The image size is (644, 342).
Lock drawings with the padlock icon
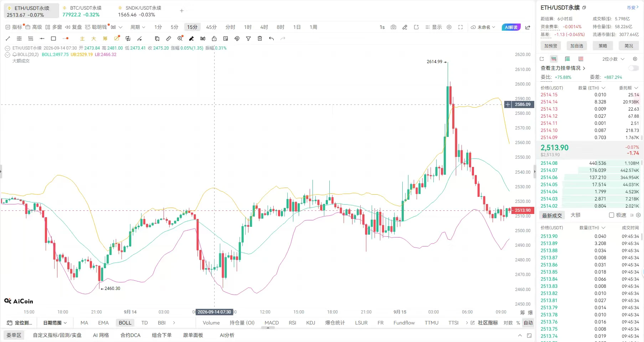coord(214,39)
